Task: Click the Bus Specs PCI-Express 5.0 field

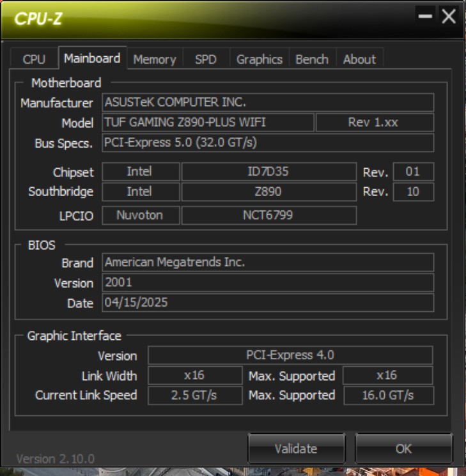Action: 268,142
